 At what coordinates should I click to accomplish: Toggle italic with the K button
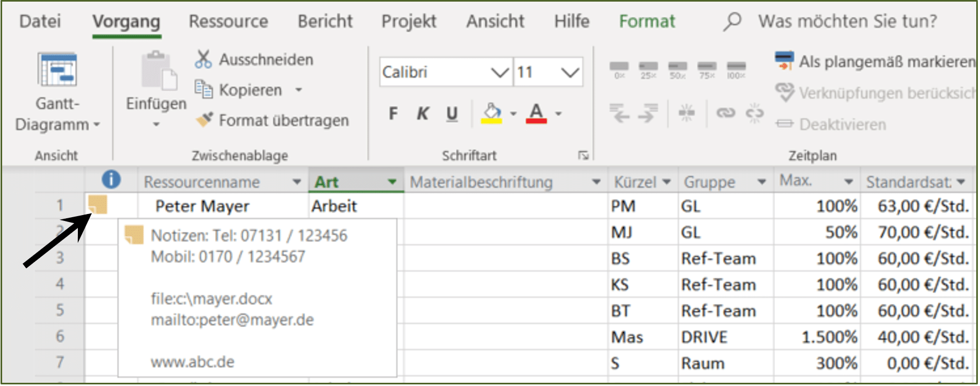click(x=423, y=113)
